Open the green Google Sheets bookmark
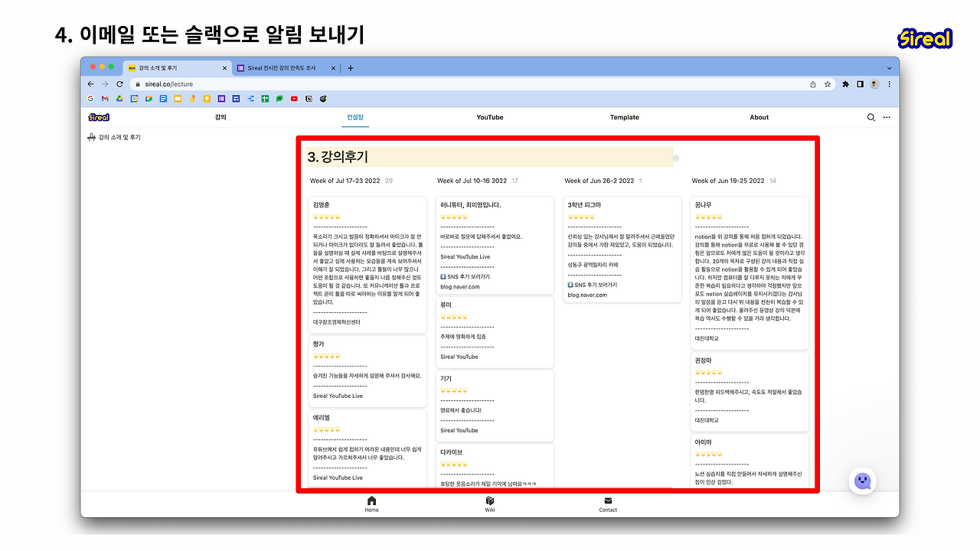Viewport: 980px width, 551px height. pyautogui.click(x=265, y=99)
